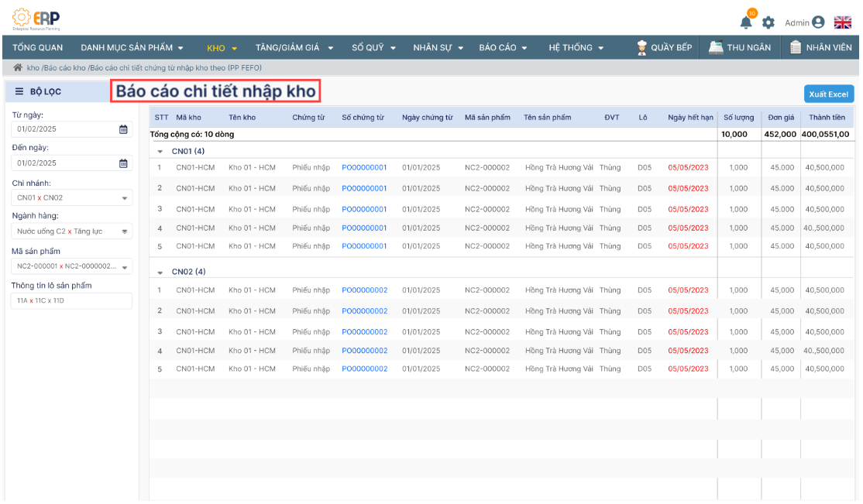Open calendar for Từ ngày field
The height and width of the screenshot is (504, 863).
(123, 129)
